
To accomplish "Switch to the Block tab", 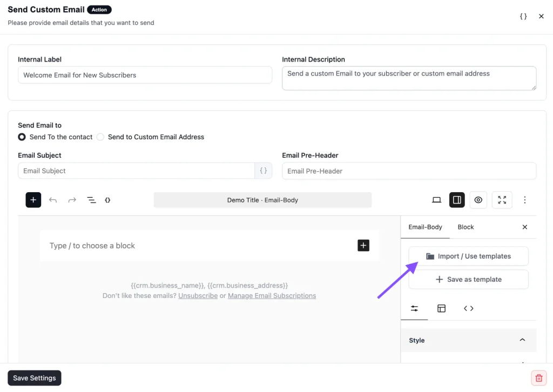I will tap(466, 227).
